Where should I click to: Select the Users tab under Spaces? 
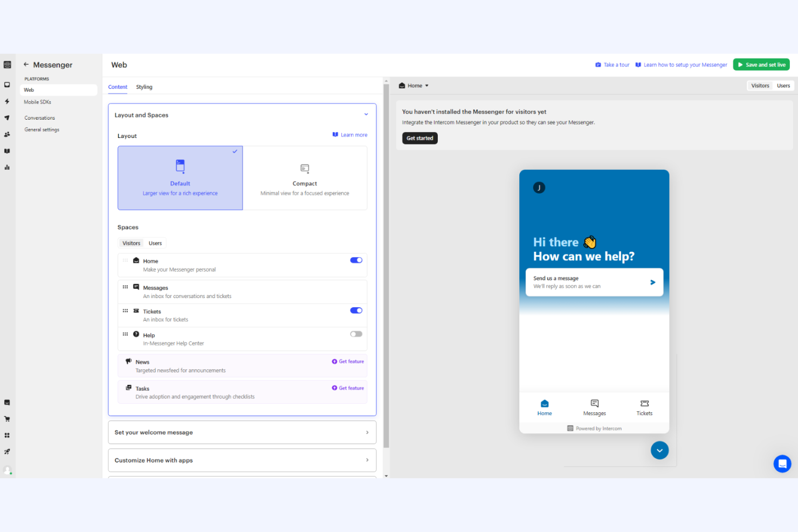click(x=155, y=243)
